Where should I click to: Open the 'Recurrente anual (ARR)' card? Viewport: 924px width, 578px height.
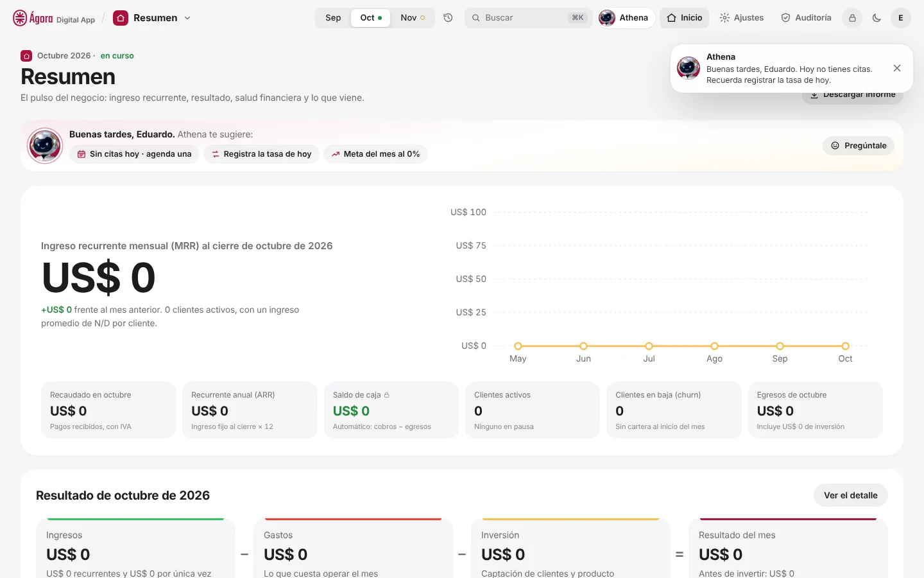(250, 410)
